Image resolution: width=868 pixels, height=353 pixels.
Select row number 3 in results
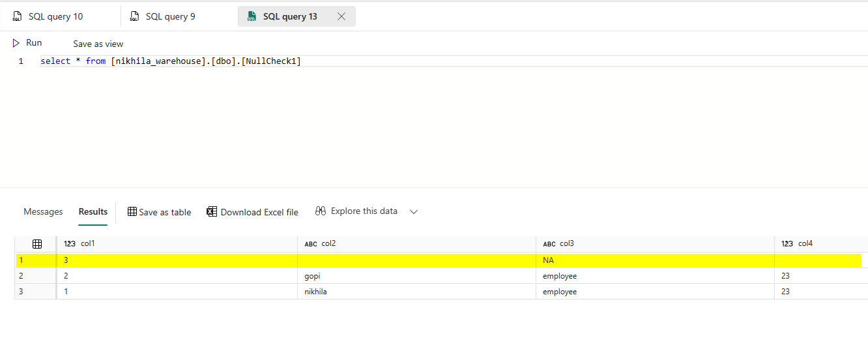pos(35,292)
